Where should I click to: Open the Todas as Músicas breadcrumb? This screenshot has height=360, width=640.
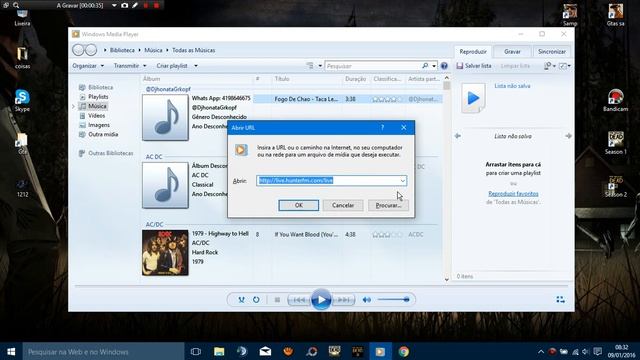pos(193,50)
